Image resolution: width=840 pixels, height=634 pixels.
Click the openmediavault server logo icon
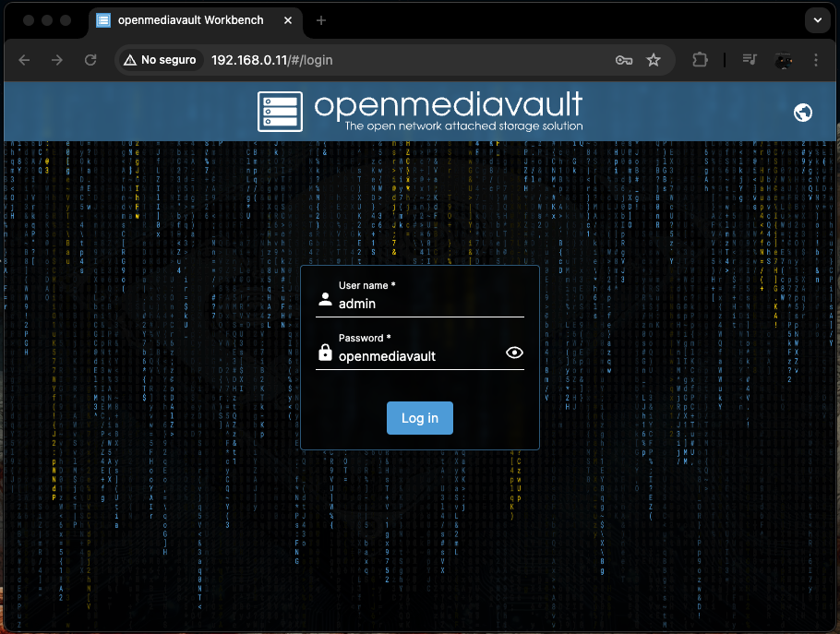tap(281, 112)
